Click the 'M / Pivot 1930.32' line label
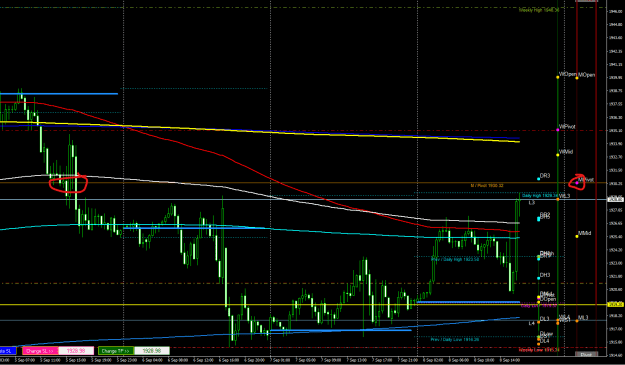This screenshot has height=365, width=625. [487, 186]
